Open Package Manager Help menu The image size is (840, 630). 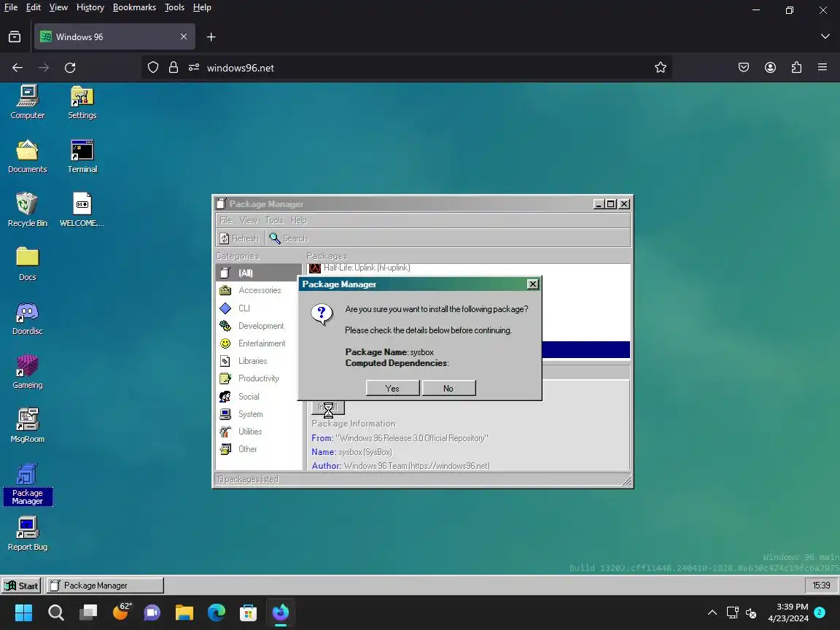(299, 220)
